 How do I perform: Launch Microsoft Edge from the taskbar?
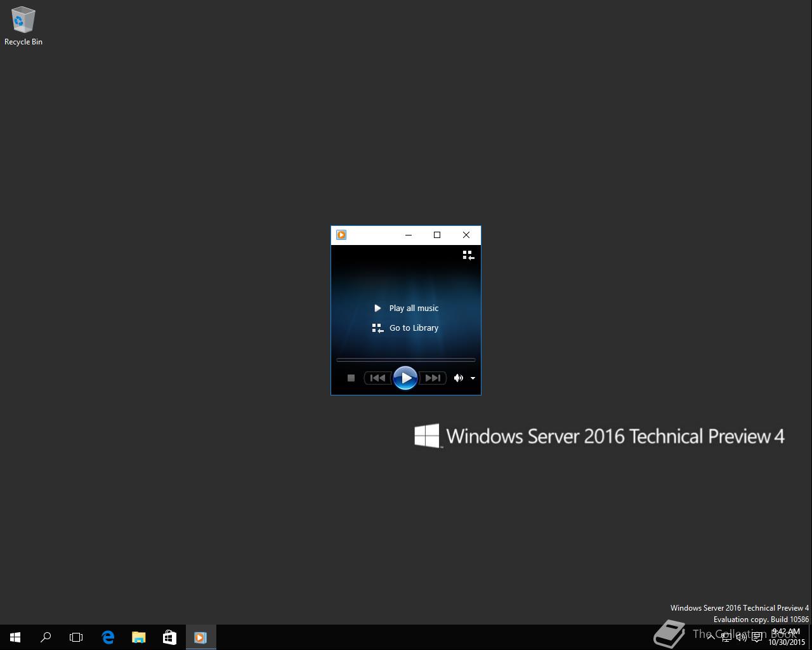[x=108, y=637]
